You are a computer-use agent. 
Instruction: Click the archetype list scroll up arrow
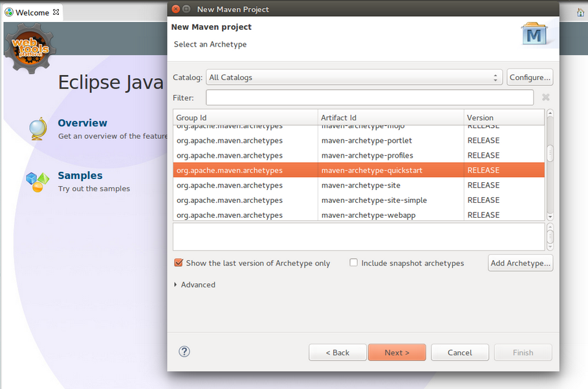click(x=550, y=113)
